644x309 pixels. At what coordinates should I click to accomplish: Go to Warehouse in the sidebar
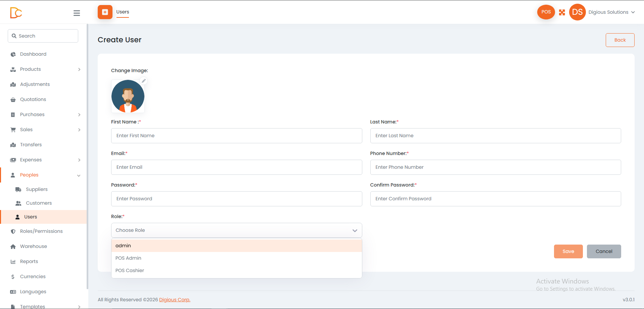coord(34,246)
